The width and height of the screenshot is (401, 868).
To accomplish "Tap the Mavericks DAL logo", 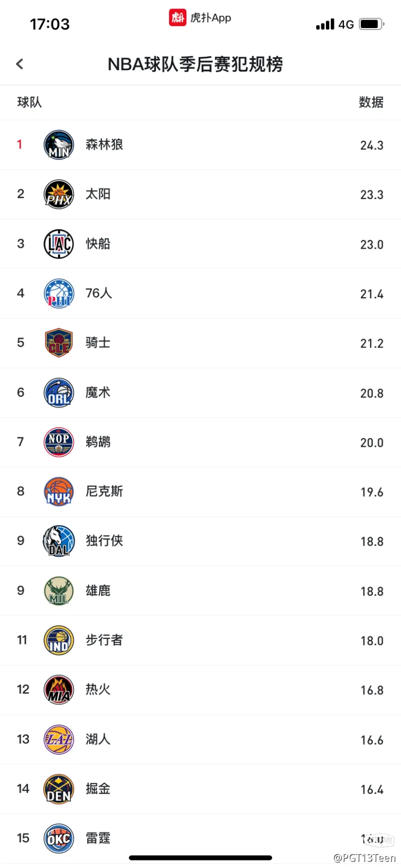I will click(59, 541).
